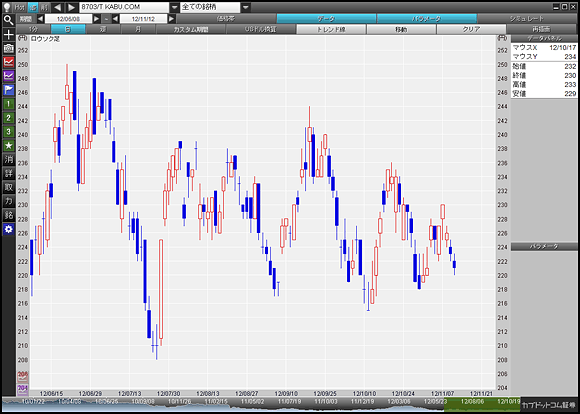Step the start date 12/05/08 forward
The width and height of the screenshot is (580, 414).
click(97, 18)
